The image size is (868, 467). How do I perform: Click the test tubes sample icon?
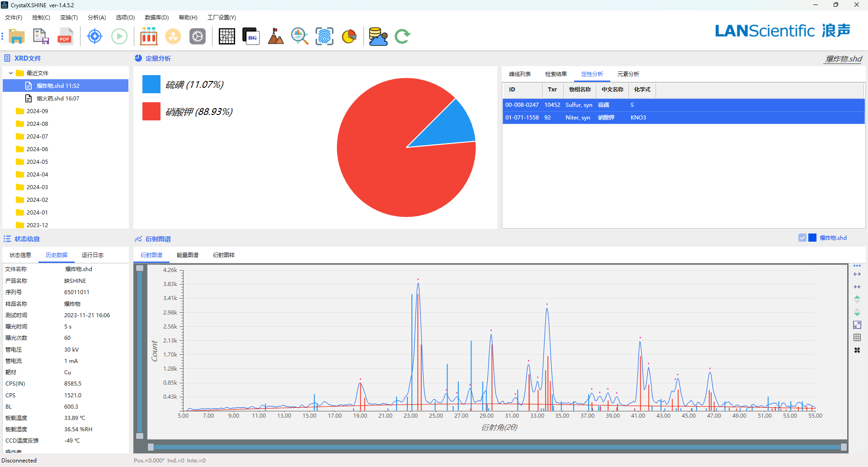(x=148, y=37)
